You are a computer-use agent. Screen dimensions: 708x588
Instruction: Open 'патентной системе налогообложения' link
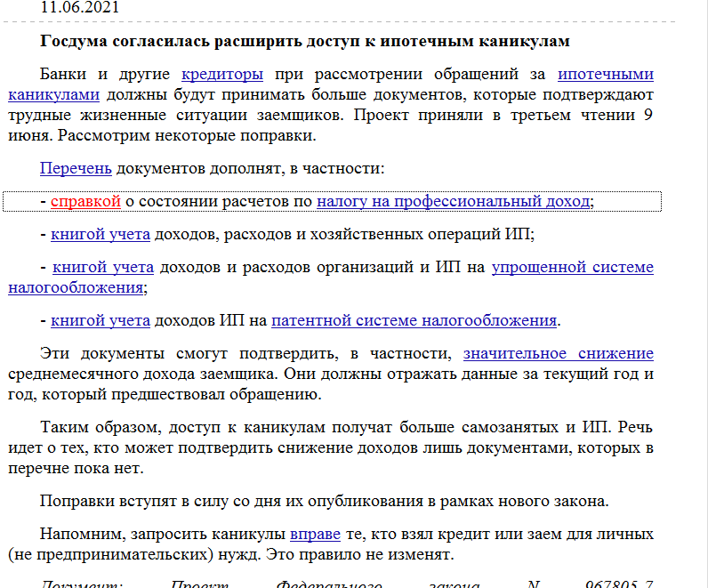point(414,320)
